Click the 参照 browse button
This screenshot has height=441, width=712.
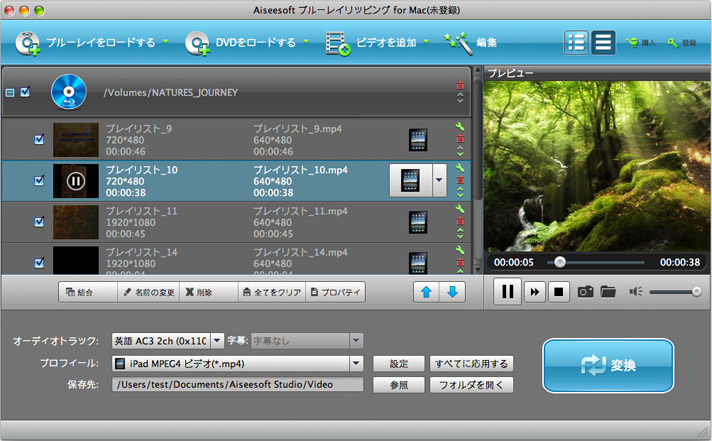click(399, 385)
